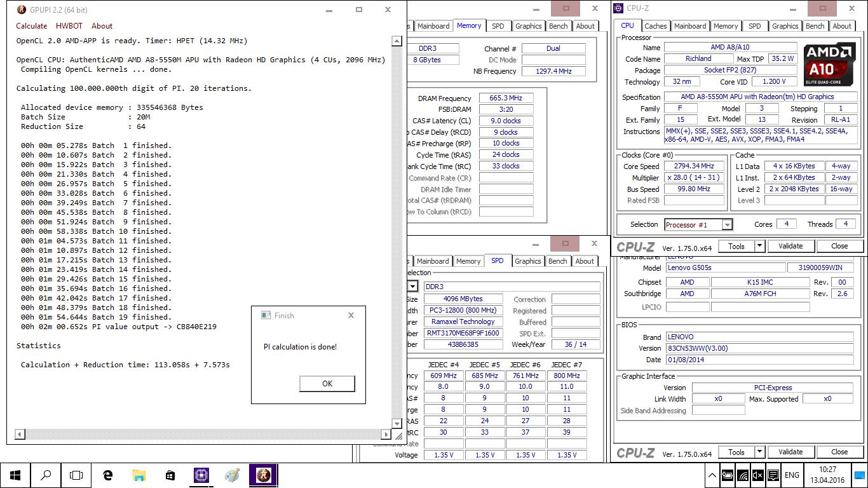Screen dimensions: 868x488
Task: Switch to Memory tab in top-right CPU-Z
Action: point(726,26)
